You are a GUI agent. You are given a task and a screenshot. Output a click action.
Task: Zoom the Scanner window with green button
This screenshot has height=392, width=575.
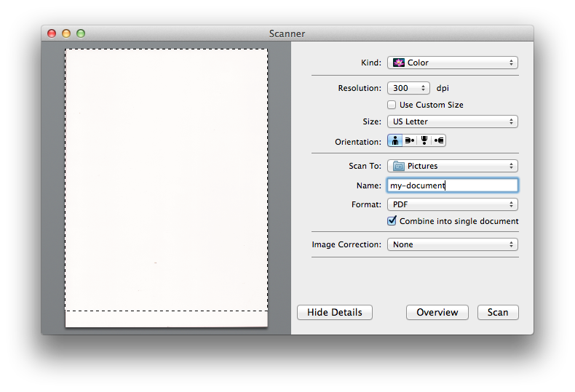pos(81,33)
